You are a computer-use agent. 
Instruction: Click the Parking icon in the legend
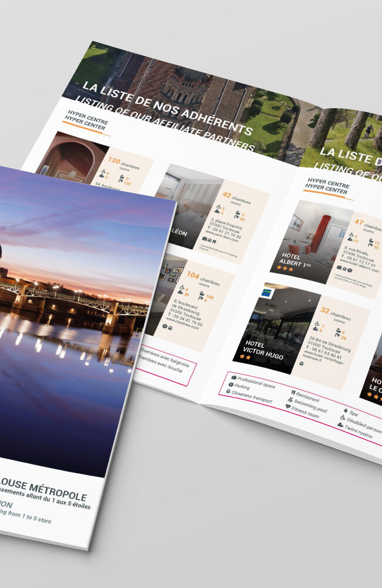point(232,385)
